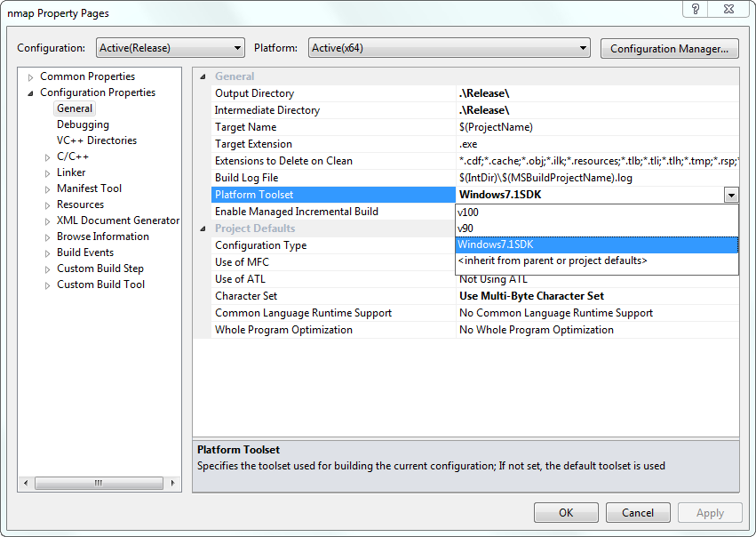Expand Common Properties node
Image resolution: width=756 pixels, height=537 pixels.
(x=30, y=77)
